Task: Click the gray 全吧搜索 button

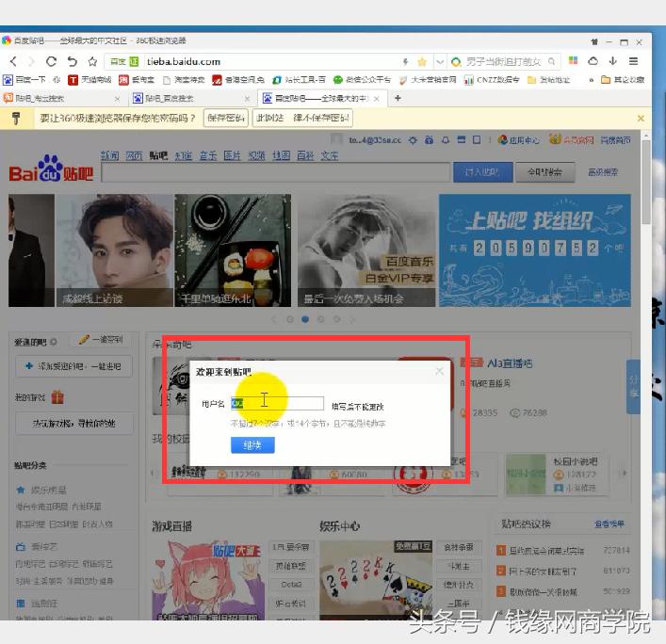Action: pos(544,172)
